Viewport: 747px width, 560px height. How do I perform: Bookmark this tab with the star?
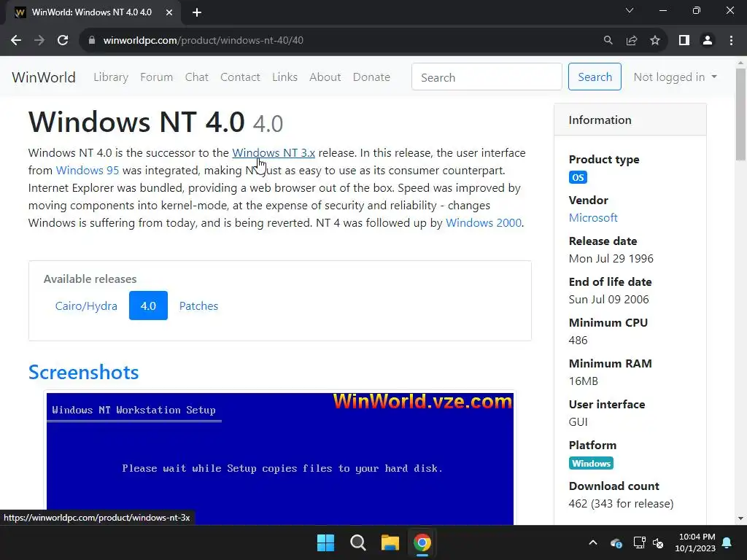pyautogui.click(x=655, y=41)
